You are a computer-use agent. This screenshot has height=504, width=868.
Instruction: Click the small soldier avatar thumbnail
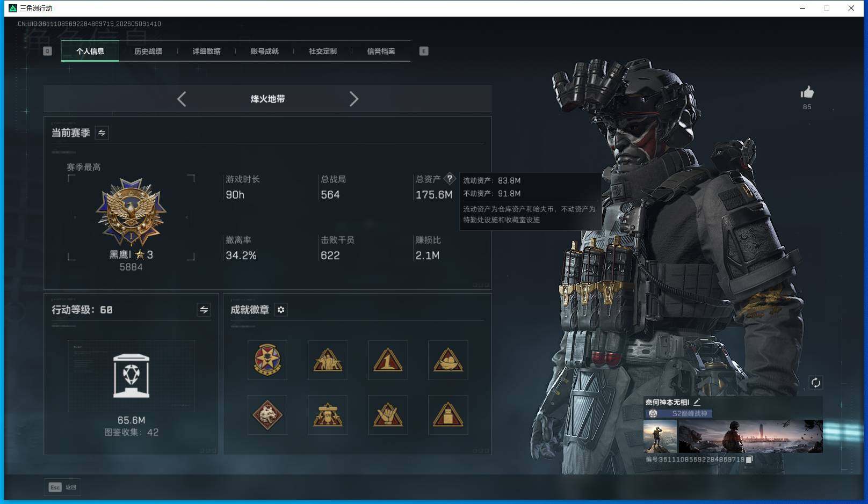tap(660, 436)
